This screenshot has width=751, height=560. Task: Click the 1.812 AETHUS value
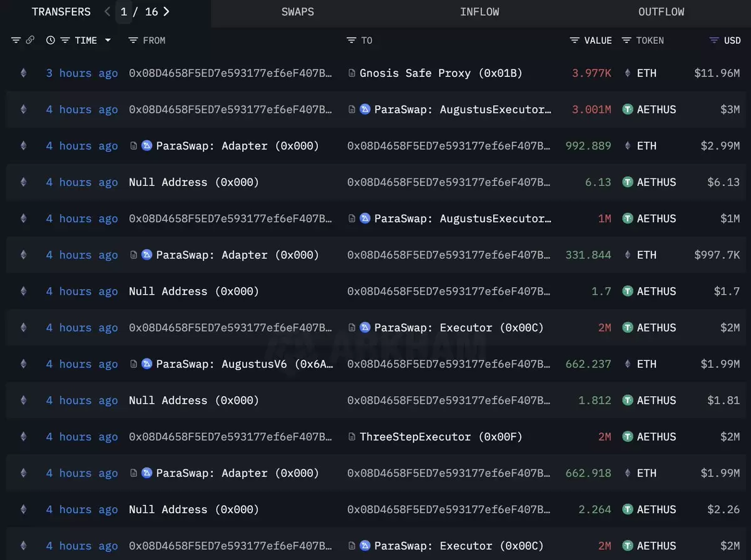click(x=595, y=400)
